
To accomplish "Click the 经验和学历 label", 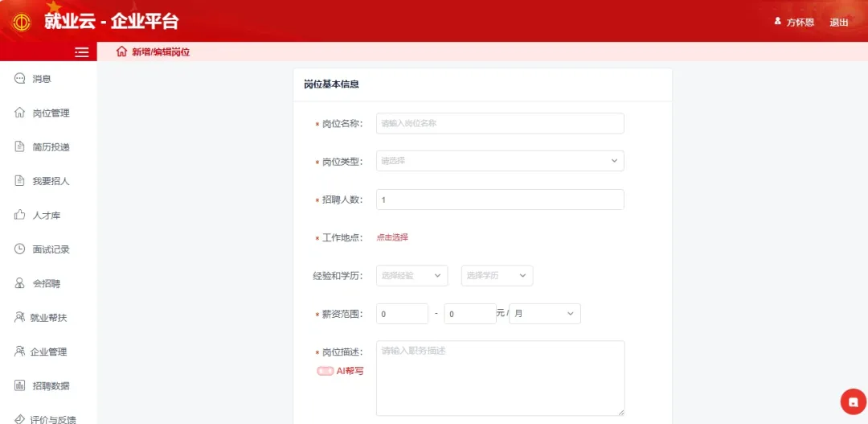I will 338,275.
